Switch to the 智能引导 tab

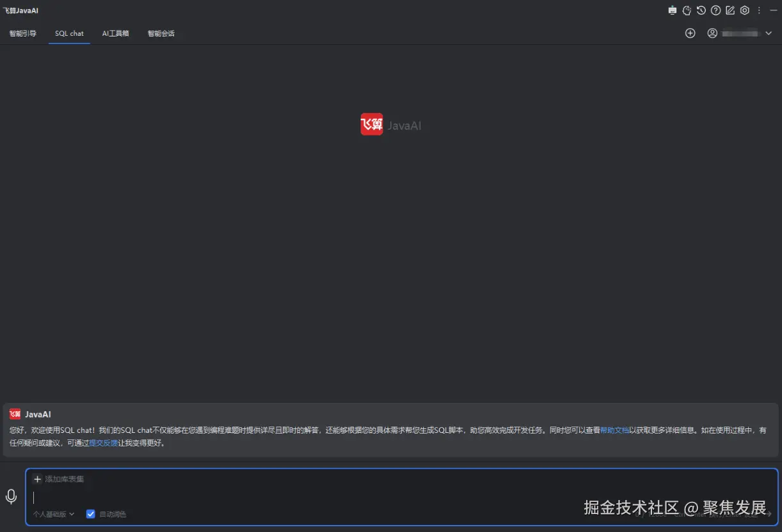[x=22, y=33]
